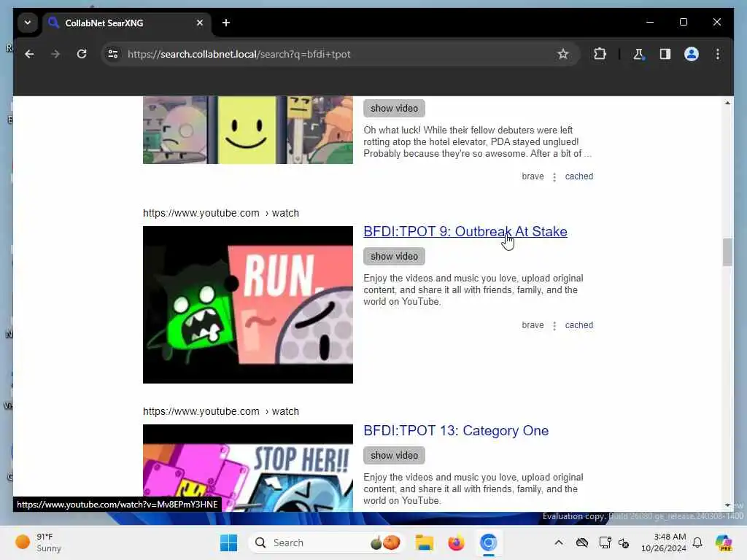Select the Chromium icon in the taskbar
Image resolution: width=747 pixels, height=560 pixels.
[x=488, y=542]
